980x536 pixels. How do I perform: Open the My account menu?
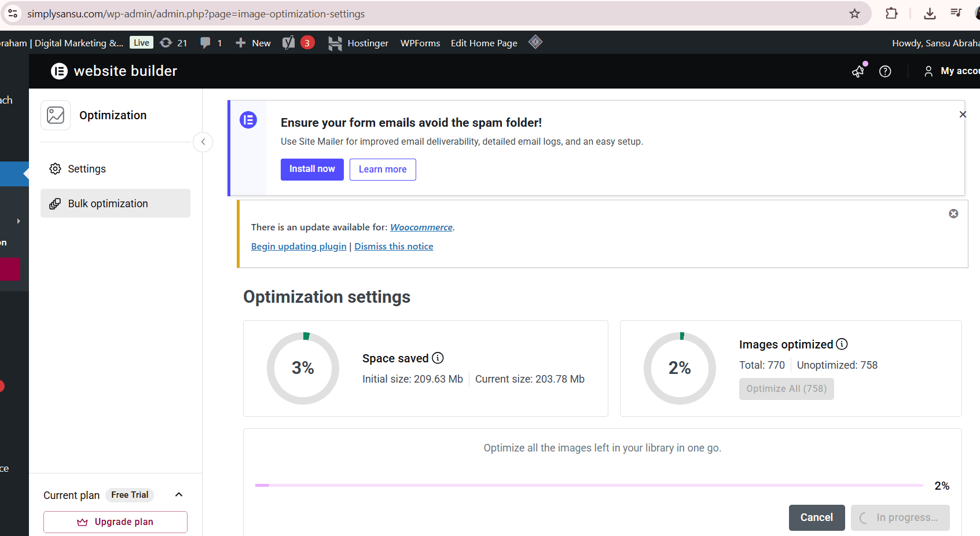952,71
